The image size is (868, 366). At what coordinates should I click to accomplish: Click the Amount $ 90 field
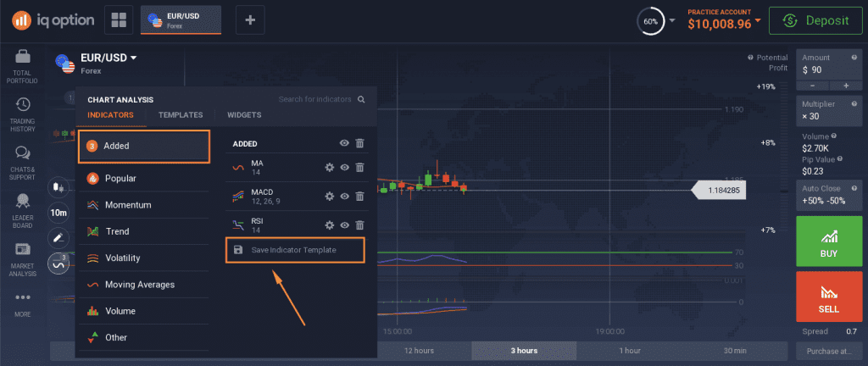pyautogui.click(x=829, y=65)
